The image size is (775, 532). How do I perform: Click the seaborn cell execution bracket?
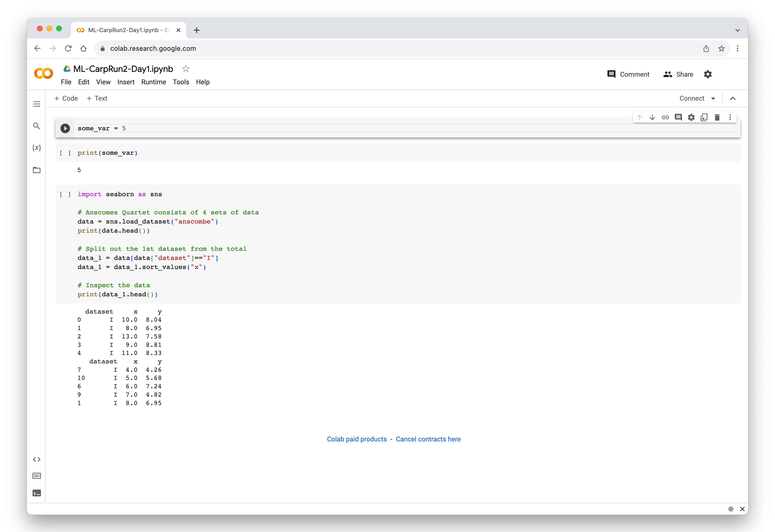pos(65,194)
